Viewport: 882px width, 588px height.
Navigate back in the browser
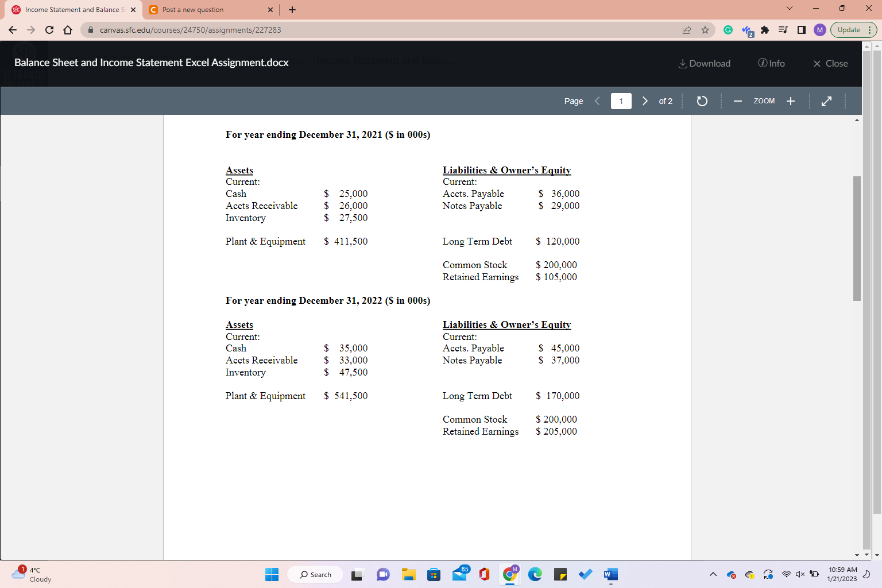pyautogui.click(x=11, y=30)
